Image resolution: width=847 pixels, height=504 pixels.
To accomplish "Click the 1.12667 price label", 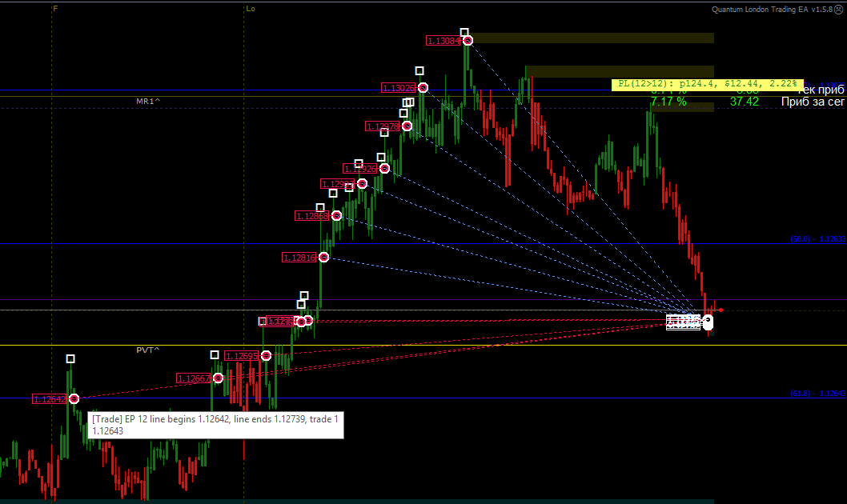I will [x=194, y=378].
